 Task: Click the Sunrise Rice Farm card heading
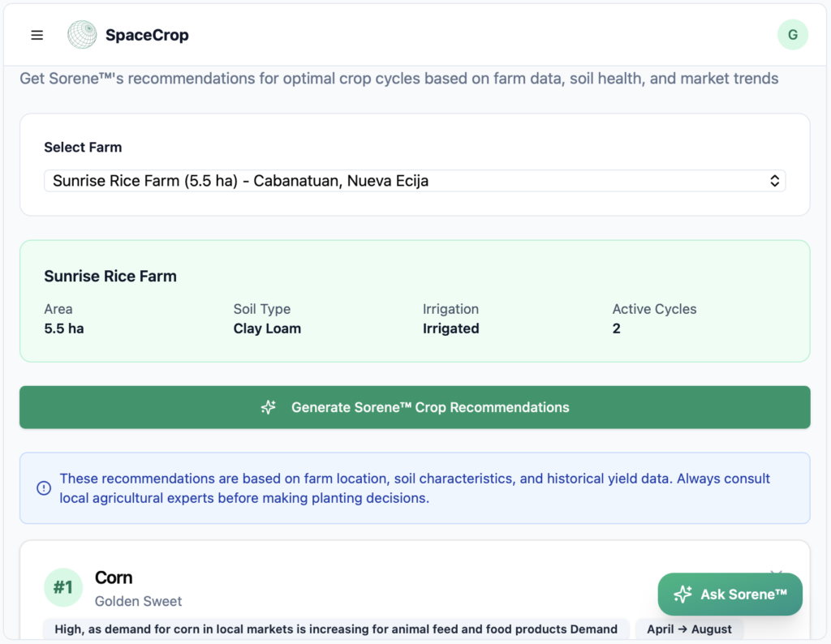click(x=110, y=276)
